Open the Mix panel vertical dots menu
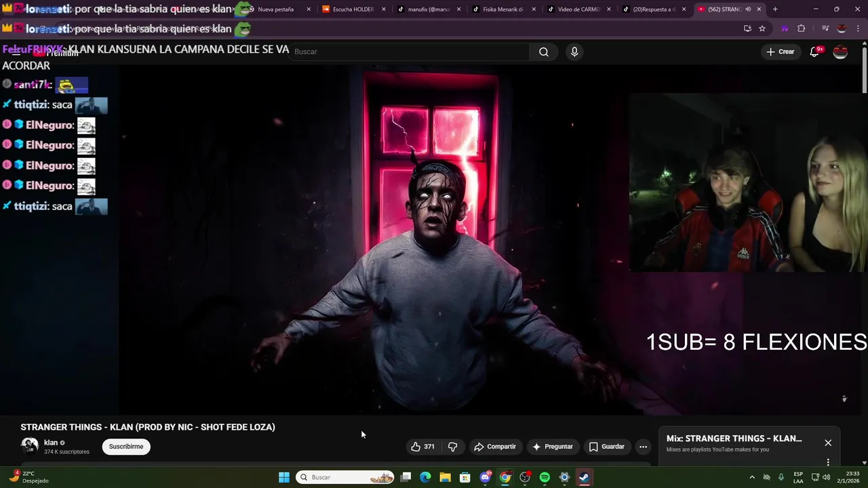 point(828,462)
